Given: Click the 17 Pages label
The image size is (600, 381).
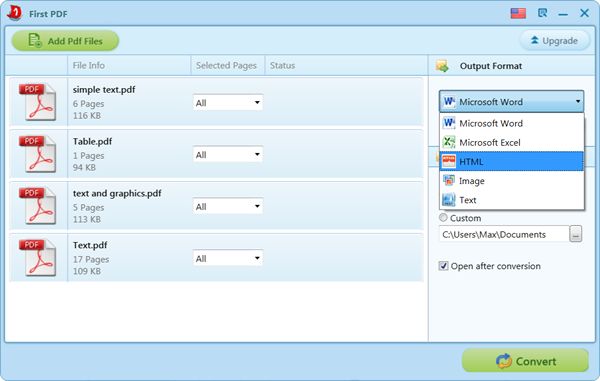Looking at the screenshot, I should 91,259.
